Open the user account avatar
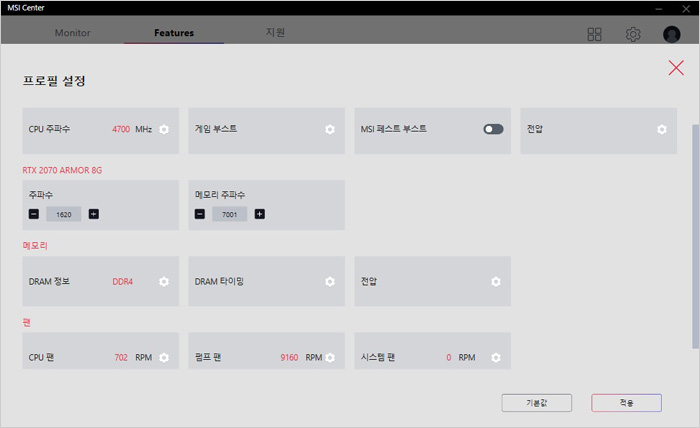The width and height of the screenshot is (700, 428). click(672, 34)
